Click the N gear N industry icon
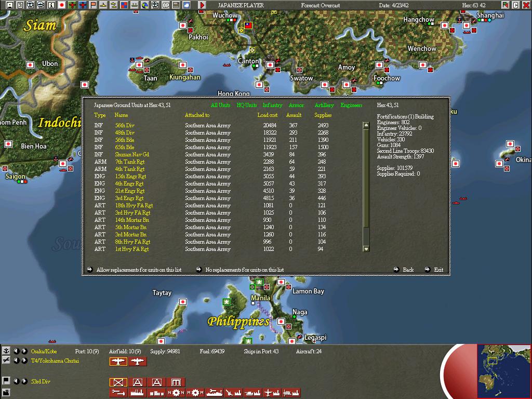The width and height of the screenshot is (532, 399). coord(176,393)
